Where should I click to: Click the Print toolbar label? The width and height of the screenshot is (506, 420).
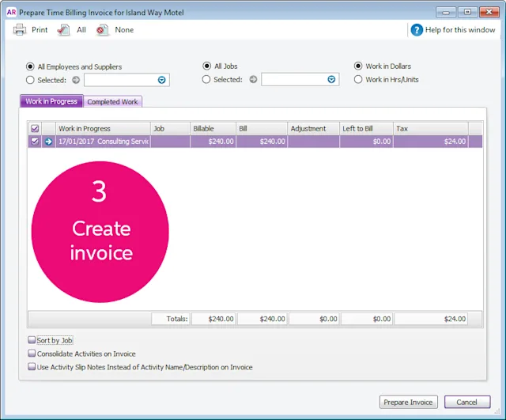click(x=40, y=30)
